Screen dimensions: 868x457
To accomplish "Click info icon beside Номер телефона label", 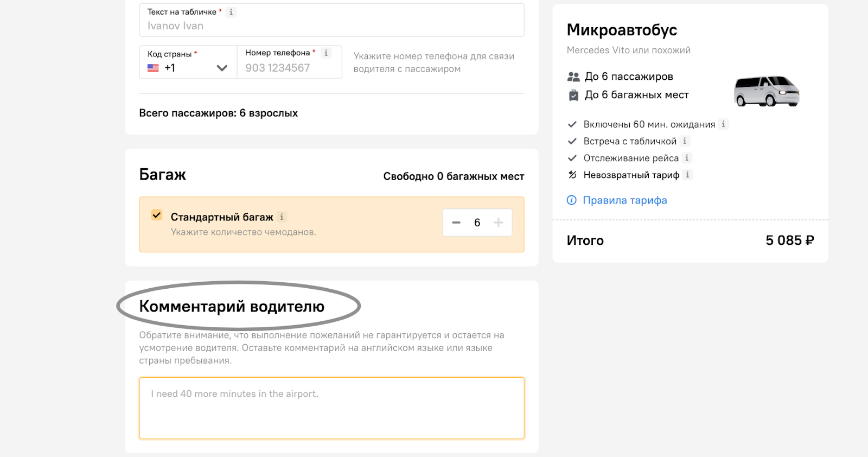I will 325,53.
